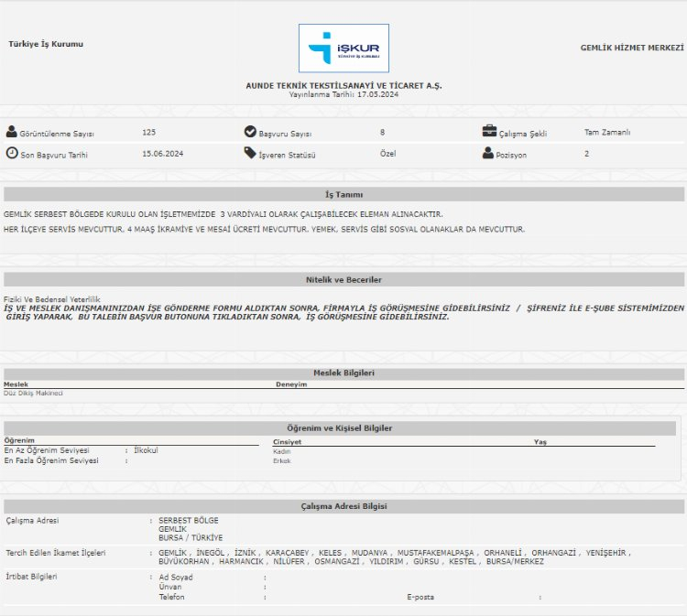Click the checkmark icon beside Başvuru Sayısı
The height and width of the screenshot is (616, 687).
point(250,132)
